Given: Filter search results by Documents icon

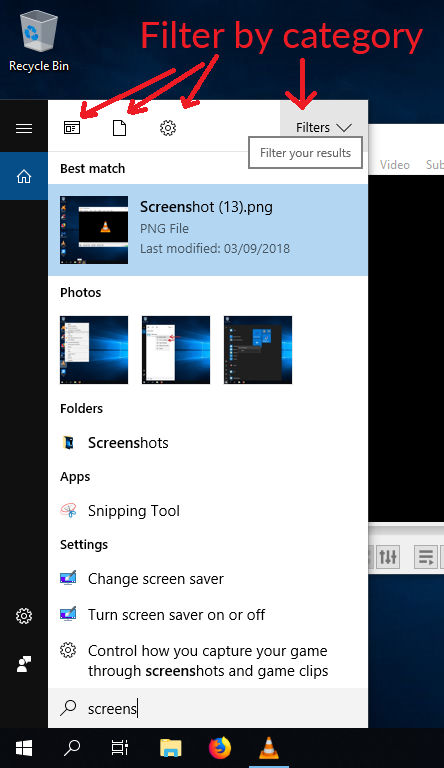Looking at the screenshot, I should coord(120,128).
